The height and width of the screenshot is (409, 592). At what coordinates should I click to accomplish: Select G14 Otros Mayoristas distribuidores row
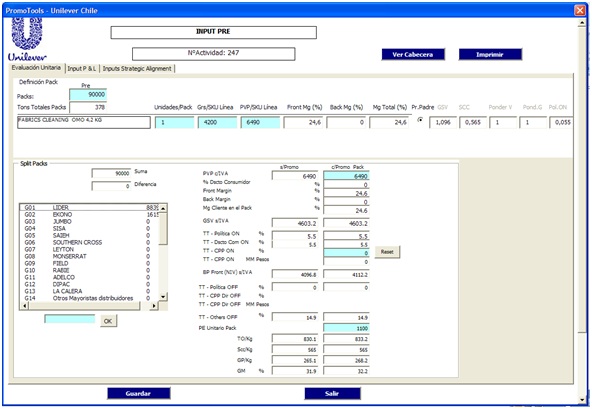[x=89, y=298]
